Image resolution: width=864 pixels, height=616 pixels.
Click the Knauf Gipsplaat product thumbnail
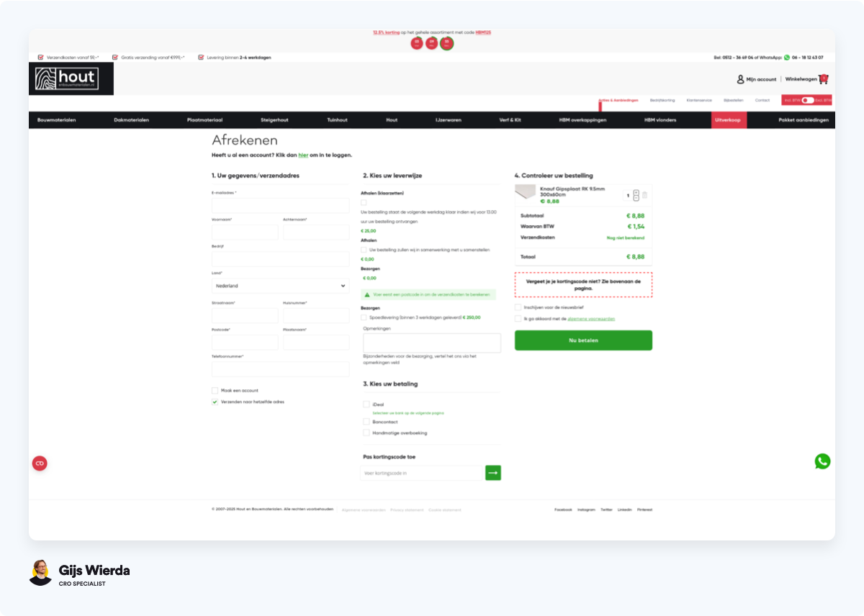click(526, 194)
